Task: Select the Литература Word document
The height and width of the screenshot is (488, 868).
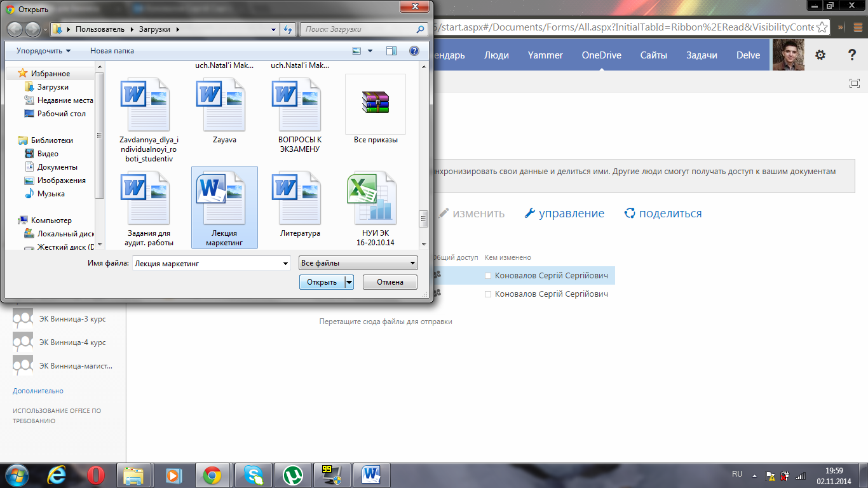Action: click(299, 203)
